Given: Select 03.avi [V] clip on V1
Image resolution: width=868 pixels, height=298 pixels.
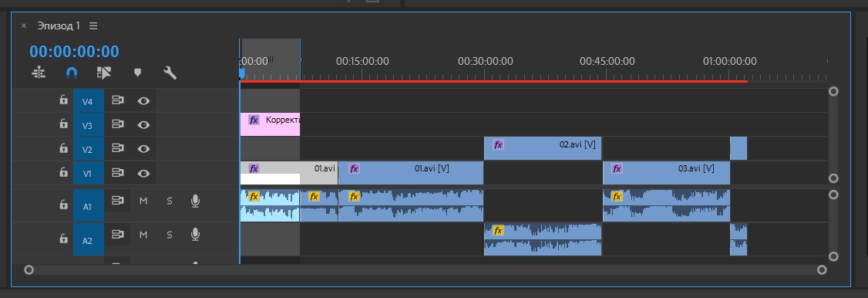Looking at the screenshot, I should tap(667, 173).
